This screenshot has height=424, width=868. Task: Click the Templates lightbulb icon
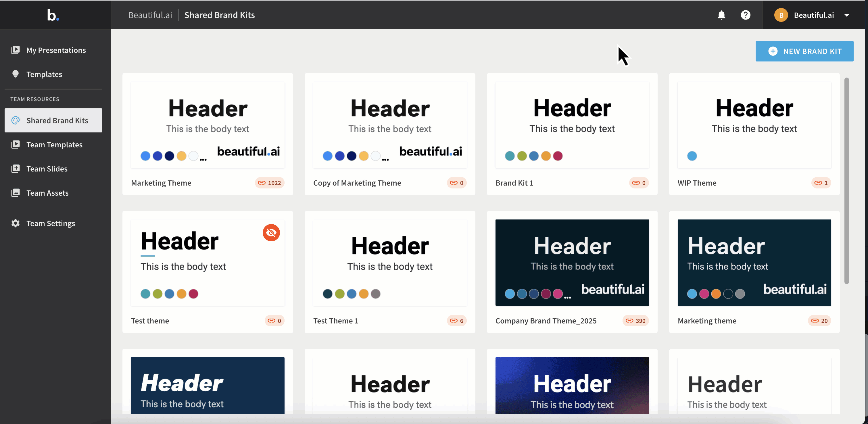[x=16, y=74]
